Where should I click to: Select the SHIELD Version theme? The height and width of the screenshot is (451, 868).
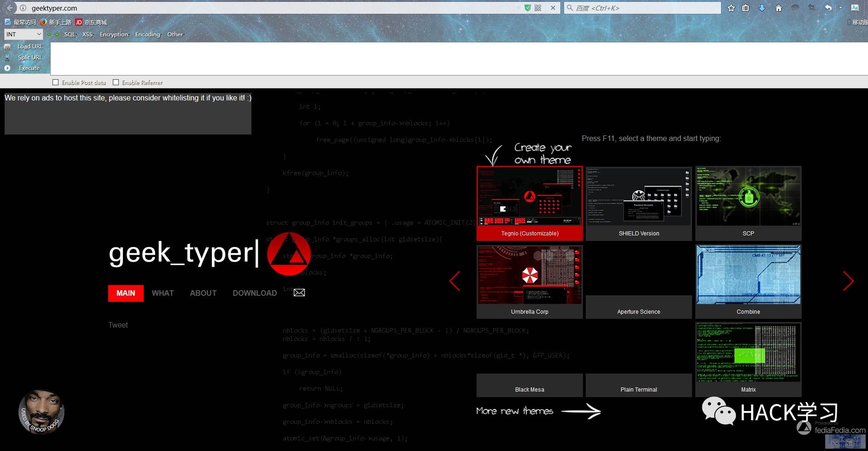(639, 203)
